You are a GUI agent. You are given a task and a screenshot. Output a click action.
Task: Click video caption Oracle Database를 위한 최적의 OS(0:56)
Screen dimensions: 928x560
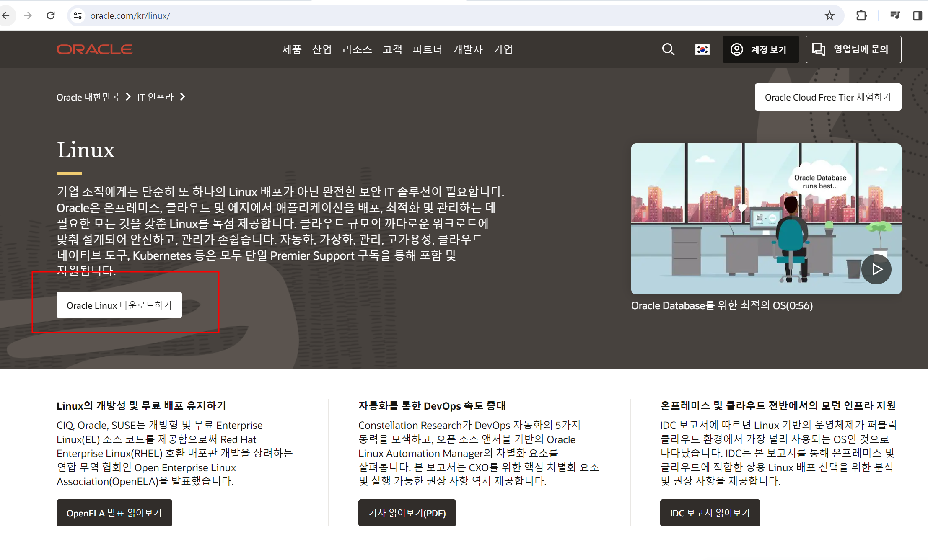tap(722, 305)
